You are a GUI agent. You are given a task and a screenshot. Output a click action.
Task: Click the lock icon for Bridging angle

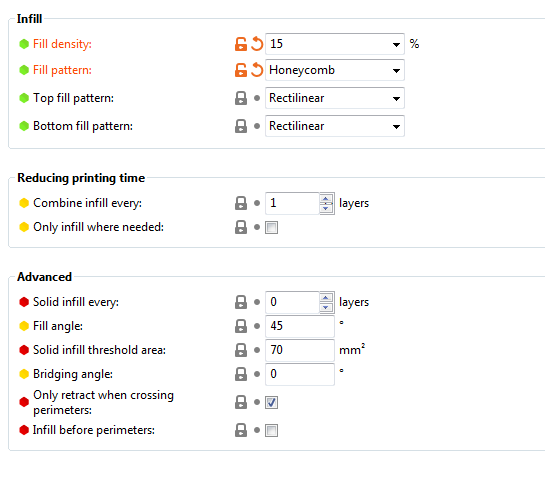point(241,374)
